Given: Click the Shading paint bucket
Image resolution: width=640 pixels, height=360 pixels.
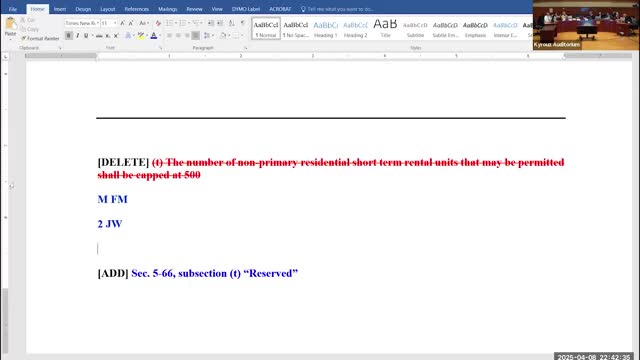Looking at the screenshot, I should (223, 36).
